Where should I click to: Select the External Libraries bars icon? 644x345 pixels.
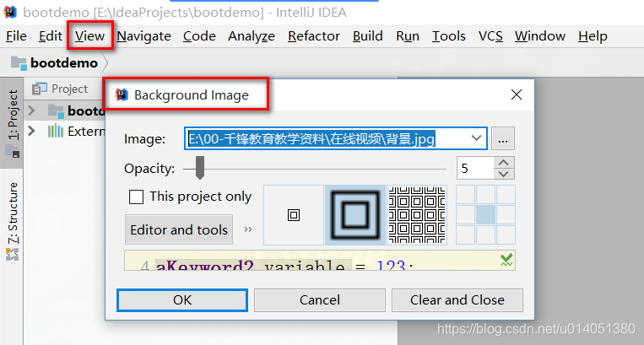coord(55,131)
